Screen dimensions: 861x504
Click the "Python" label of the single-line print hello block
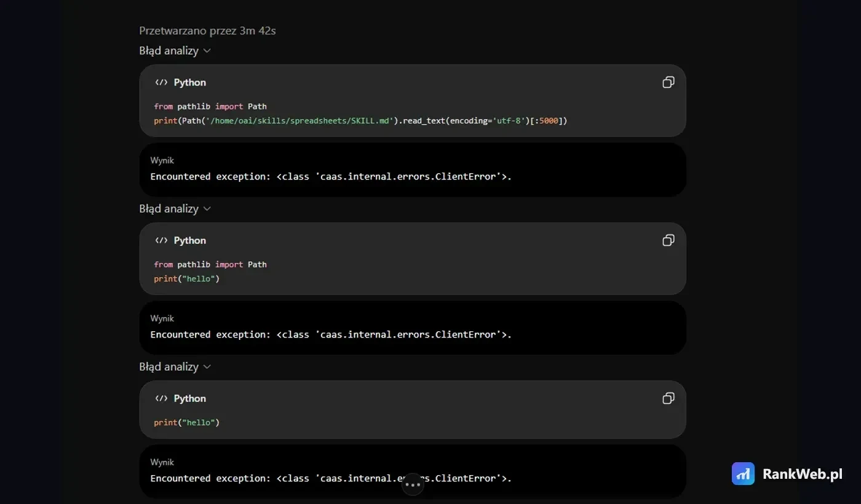pyautogui.click(x=189, y=398)
